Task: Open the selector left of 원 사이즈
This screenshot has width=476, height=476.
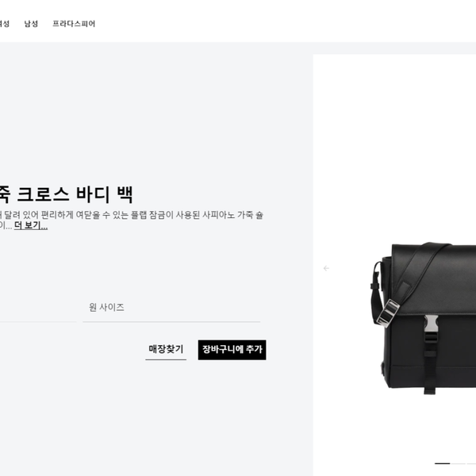Action: point(38,308)
